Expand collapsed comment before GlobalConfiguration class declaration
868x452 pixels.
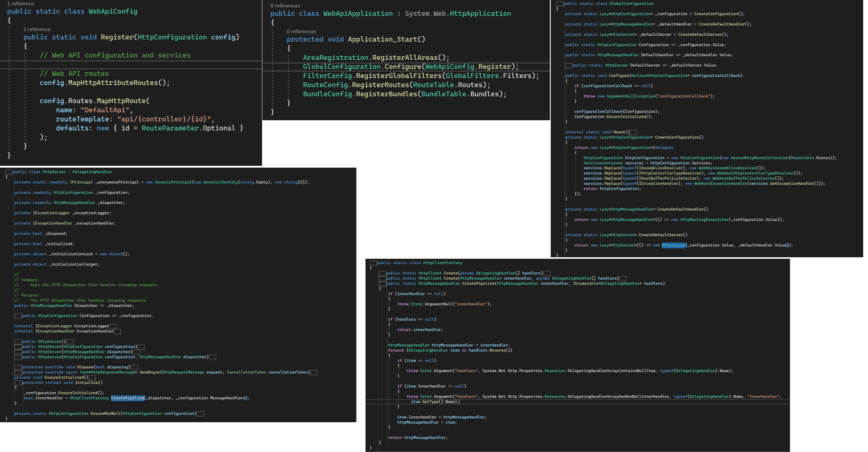click(x=560, y=4)
